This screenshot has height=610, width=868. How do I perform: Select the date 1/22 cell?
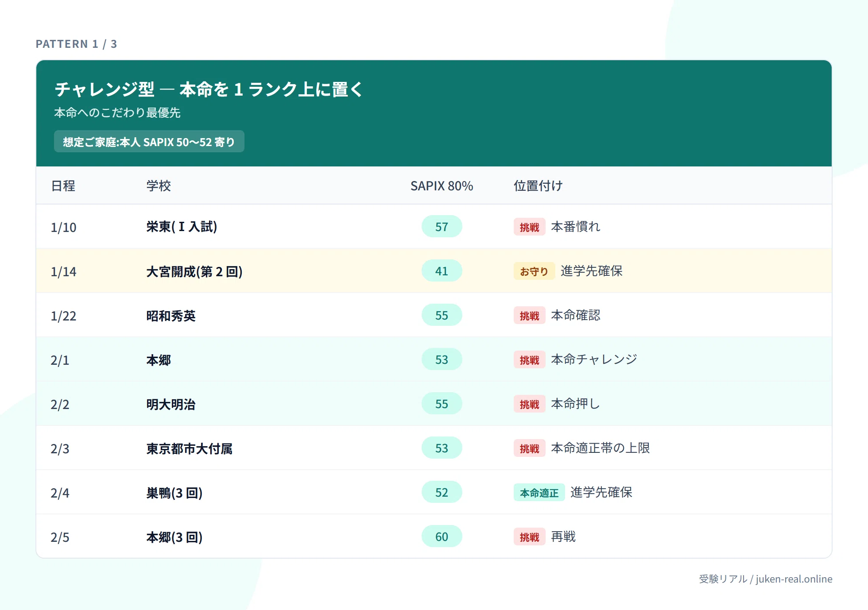[x=63, y=316]
